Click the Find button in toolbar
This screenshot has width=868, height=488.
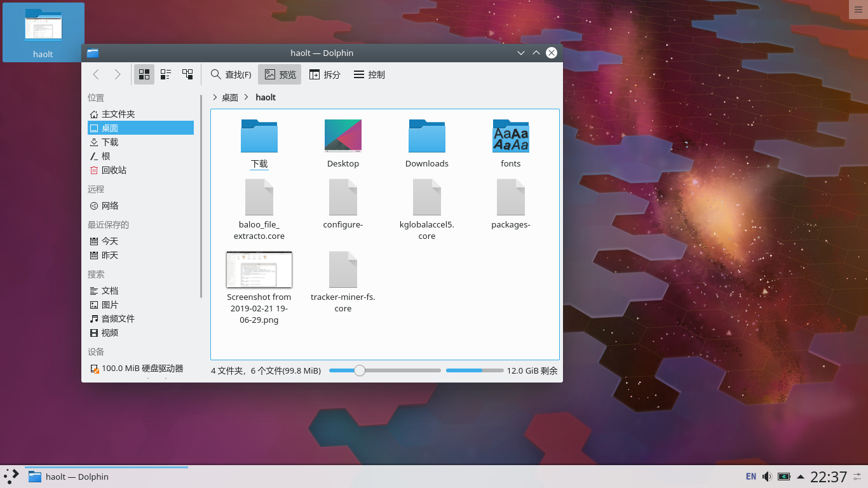[x=231, y=74]
